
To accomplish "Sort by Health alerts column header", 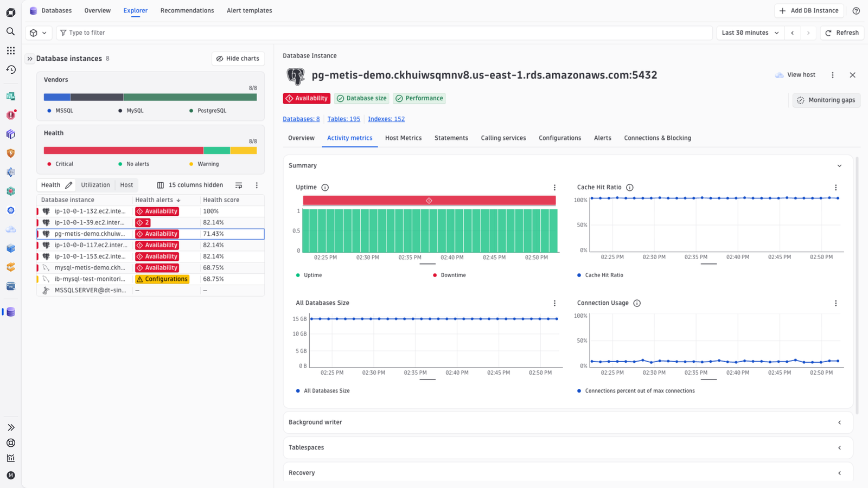I will tap(158, 200).
